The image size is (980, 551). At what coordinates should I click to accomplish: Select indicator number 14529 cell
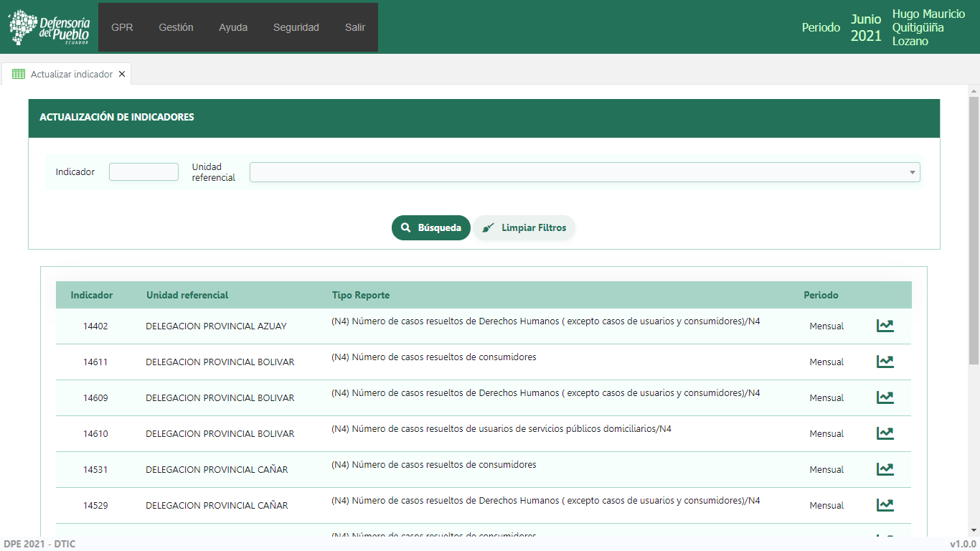point(95,505)
